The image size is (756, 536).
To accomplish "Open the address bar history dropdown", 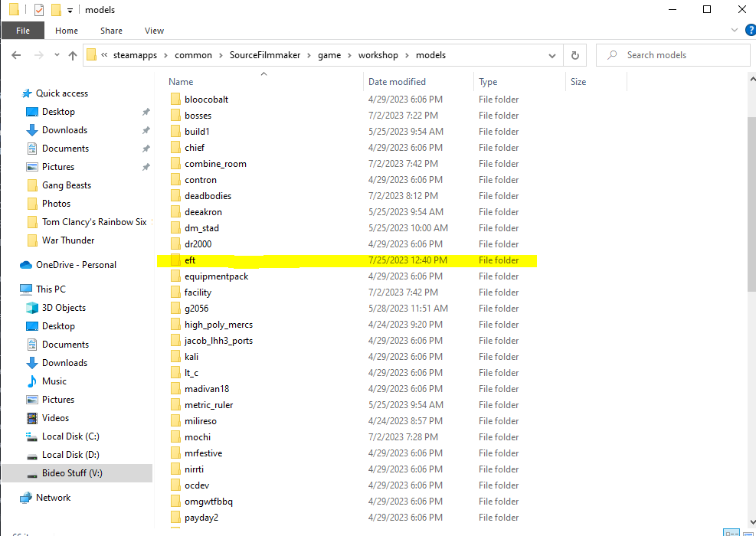I will coord(552,55).
